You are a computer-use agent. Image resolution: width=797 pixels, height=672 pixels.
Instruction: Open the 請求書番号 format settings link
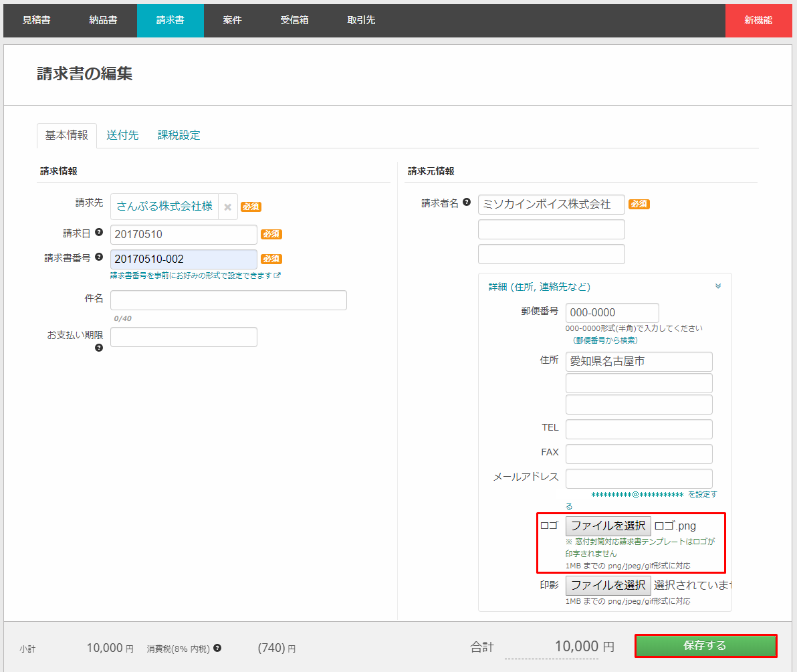click(195, 275)
